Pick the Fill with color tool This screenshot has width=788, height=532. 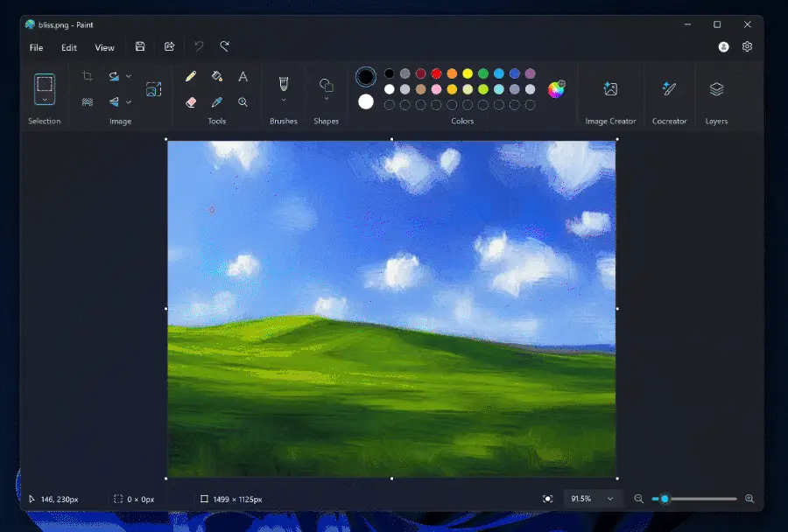pyautogui.click(x=217, y=76)
